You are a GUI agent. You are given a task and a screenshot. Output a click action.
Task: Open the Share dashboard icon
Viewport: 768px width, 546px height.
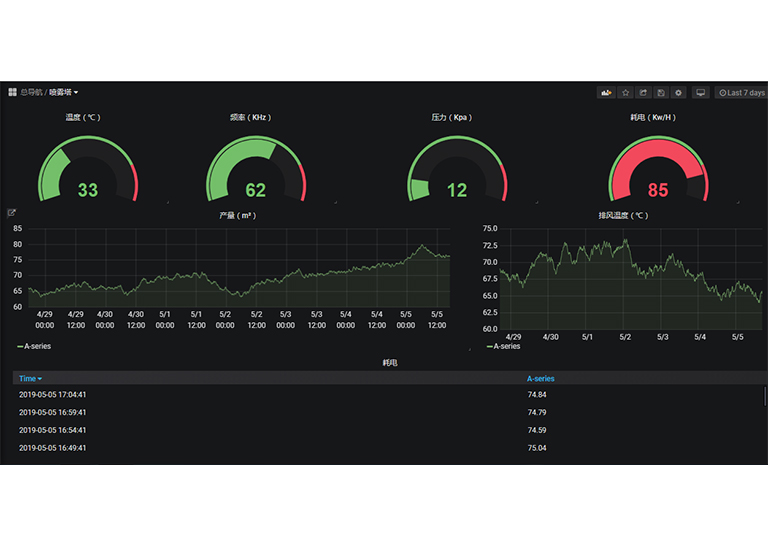(x=644, y=93)
